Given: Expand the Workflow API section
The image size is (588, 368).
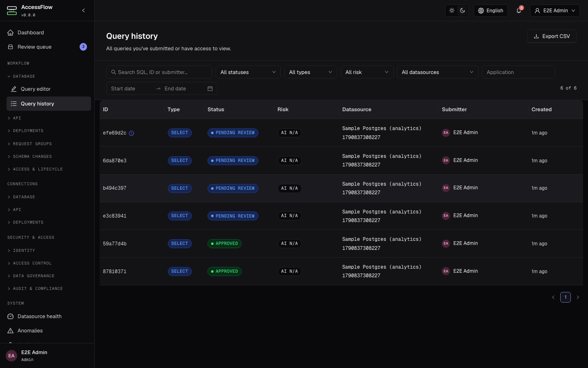Looking at the screenshot, I should click(x=14, y=118).
